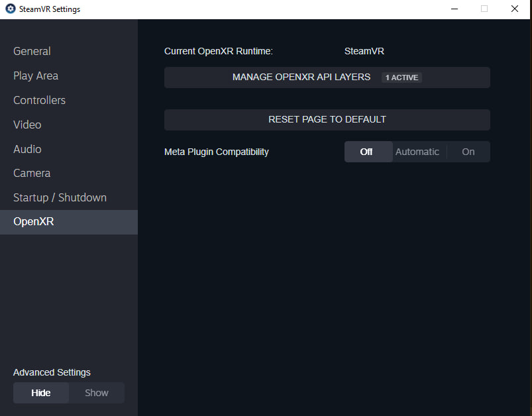
Task: Close the SteamVR Settings window
Action: pyautogui.click(x=515, y=9)
